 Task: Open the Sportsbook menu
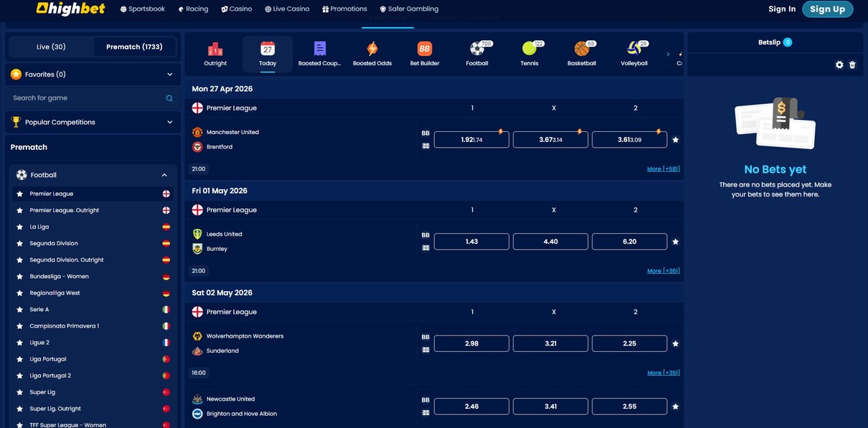pos(143,9)
